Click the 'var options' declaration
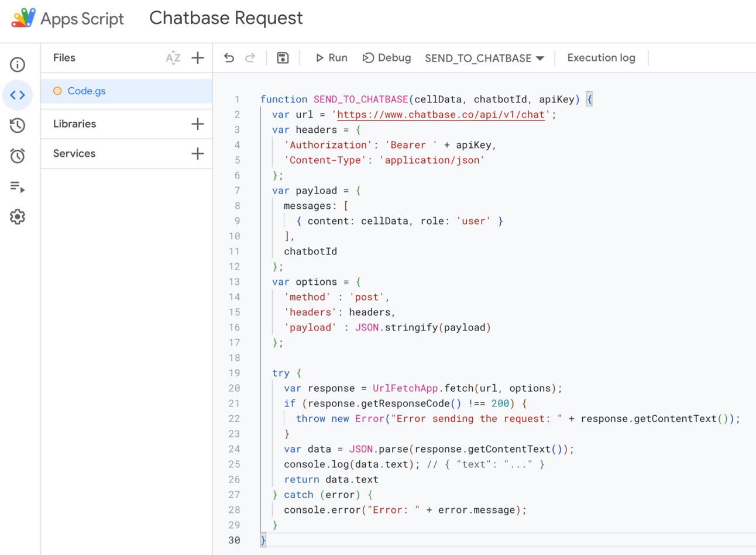 coord(316,282)
